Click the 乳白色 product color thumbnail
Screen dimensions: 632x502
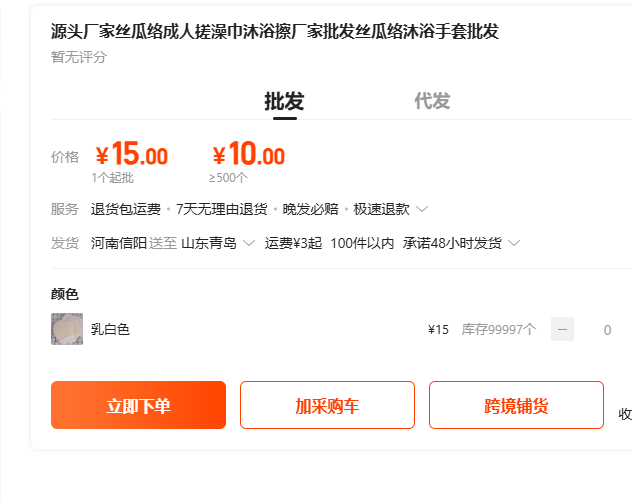click(x=67, y=329)
